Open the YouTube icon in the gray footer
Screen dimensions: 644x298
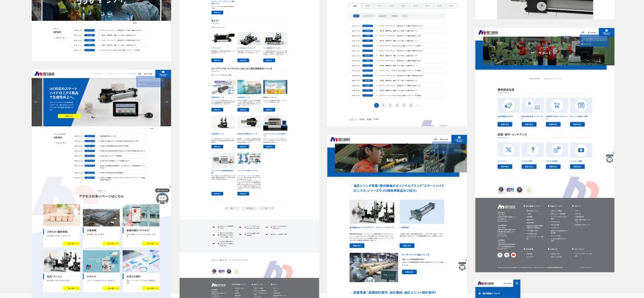tap(514, 254)
